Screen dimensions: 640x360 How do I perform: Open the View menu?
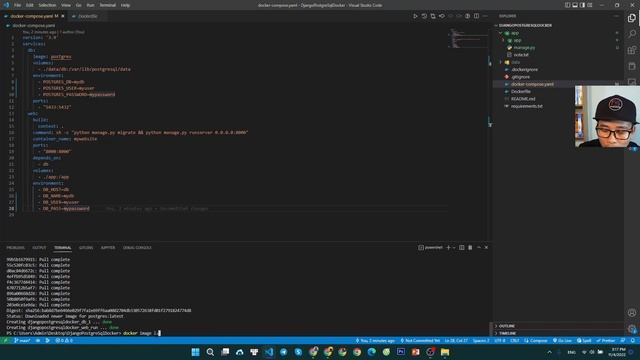(66, 5)
